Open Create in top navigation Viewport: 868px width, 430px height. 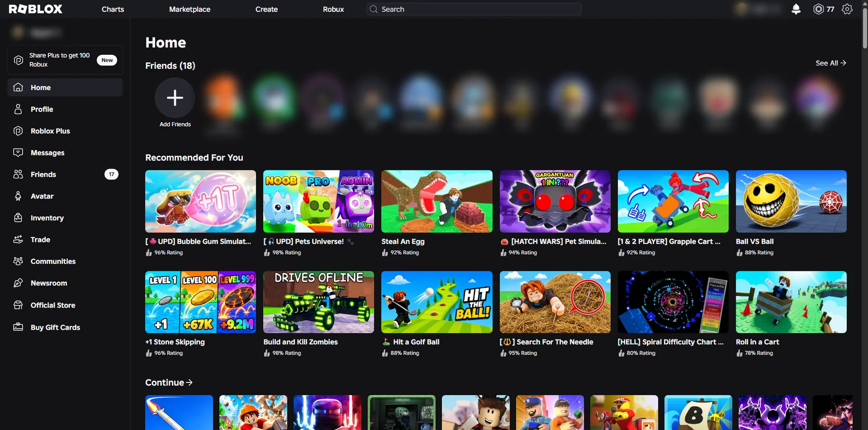pyautogui.click(x=266, y=9)
